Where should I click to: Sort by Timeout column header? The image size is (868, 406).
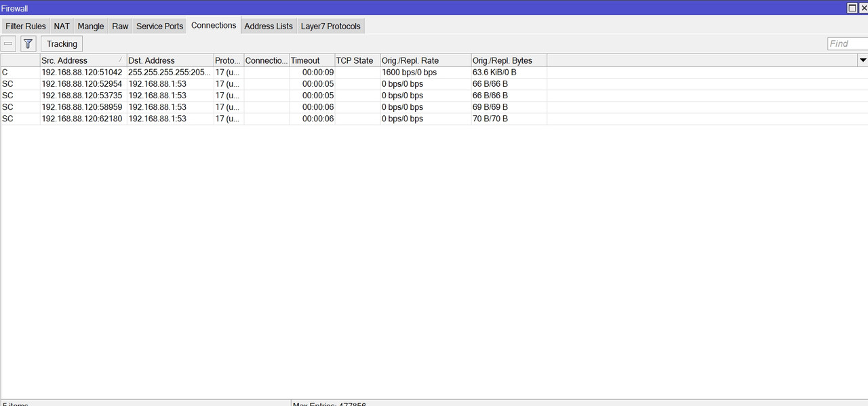point(312,60)
